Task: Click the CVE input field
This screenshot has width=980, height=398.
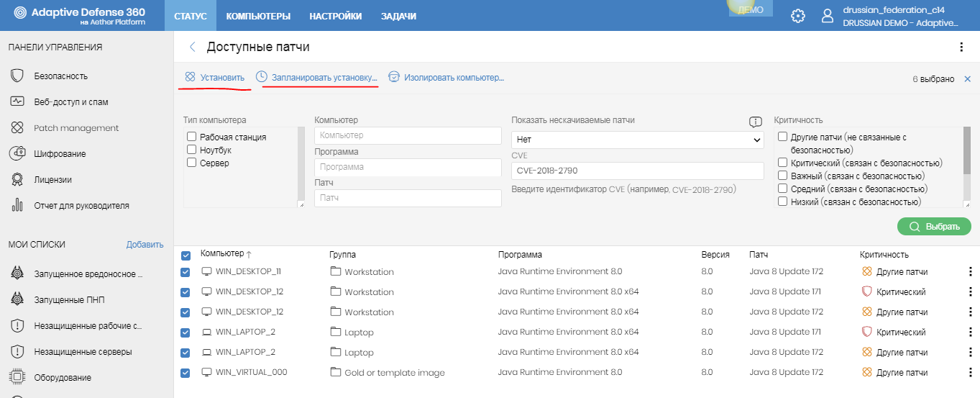Action: pos(638,171)
